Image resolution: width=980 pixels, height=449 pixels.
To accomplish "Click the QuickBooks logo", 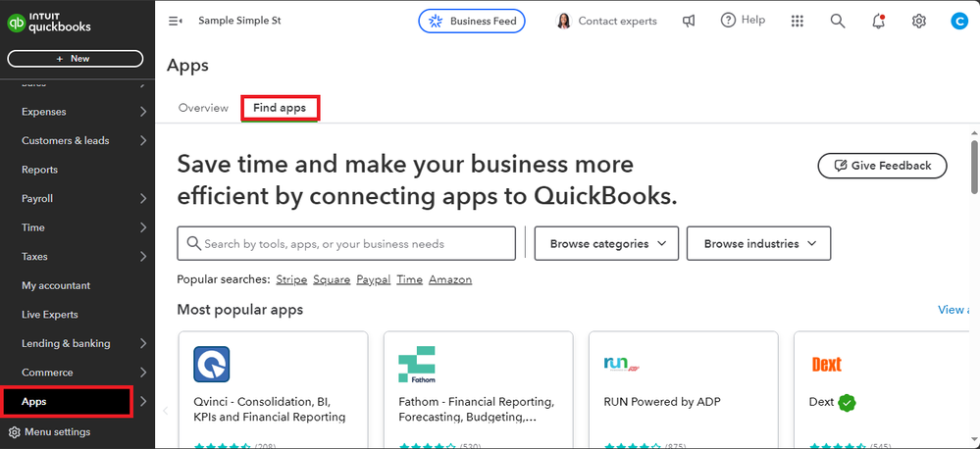I will tap(49, 22).
